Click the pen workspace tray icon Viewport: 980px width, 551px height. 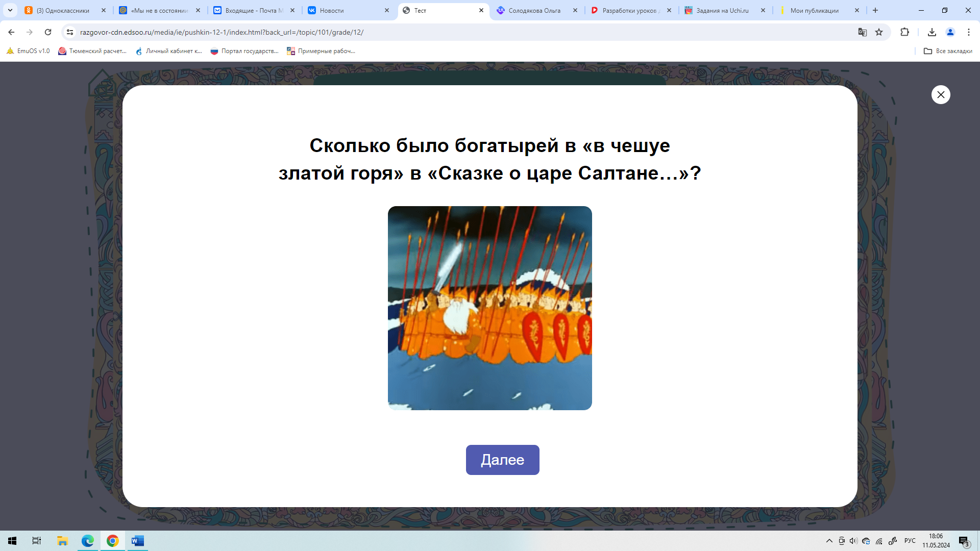[893, 541]
